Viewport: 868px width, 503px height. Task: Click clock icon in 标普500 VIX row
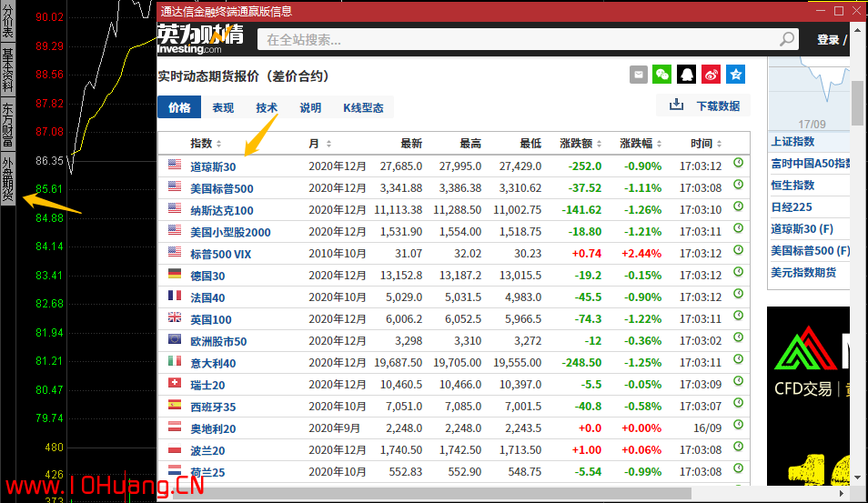point(738,250)
